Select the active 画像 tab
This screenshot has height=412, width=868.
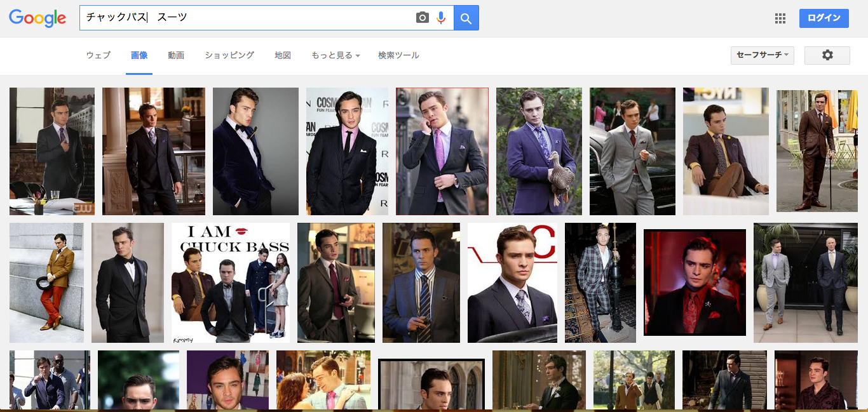click(x=139, y=55)
